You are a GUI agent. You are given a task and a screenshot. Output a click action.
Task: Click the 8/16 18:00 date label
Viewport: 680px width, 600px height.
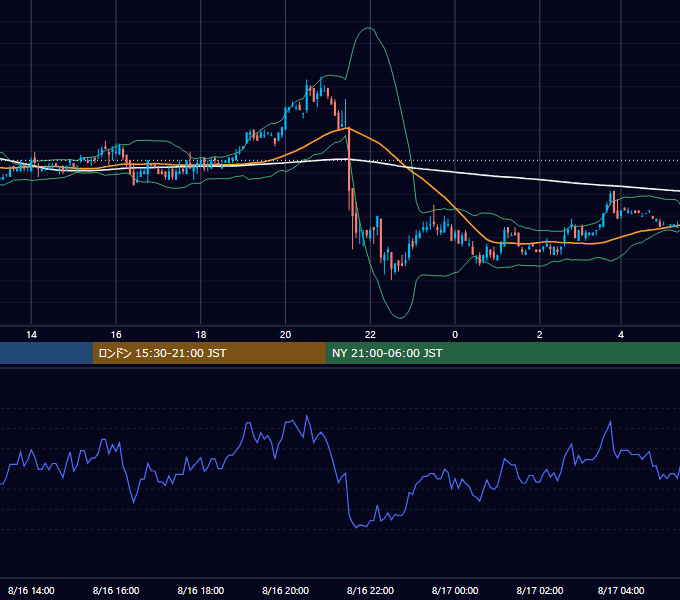point(201,590)
